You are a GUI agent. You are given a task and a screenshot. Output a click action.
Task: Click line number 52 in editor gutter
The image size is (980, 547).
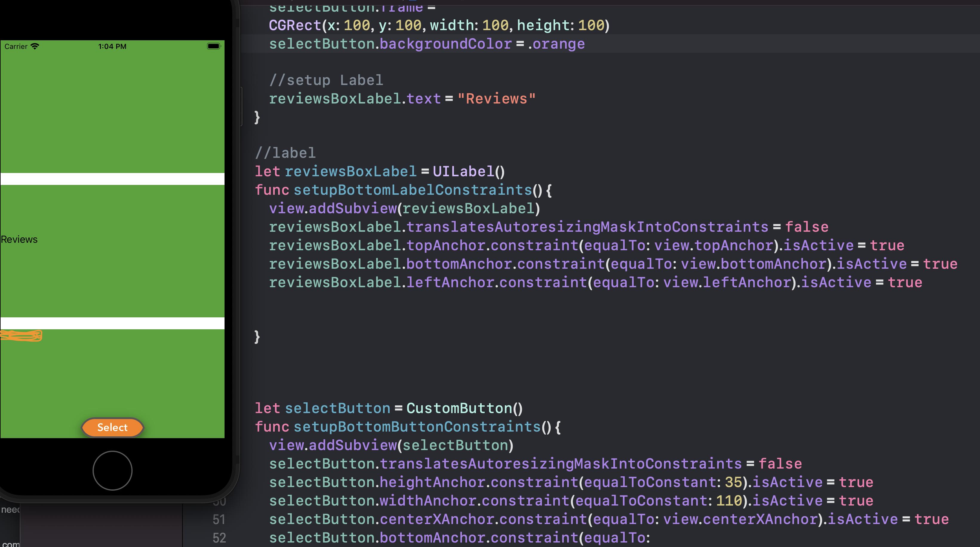[x=219, y=537]
